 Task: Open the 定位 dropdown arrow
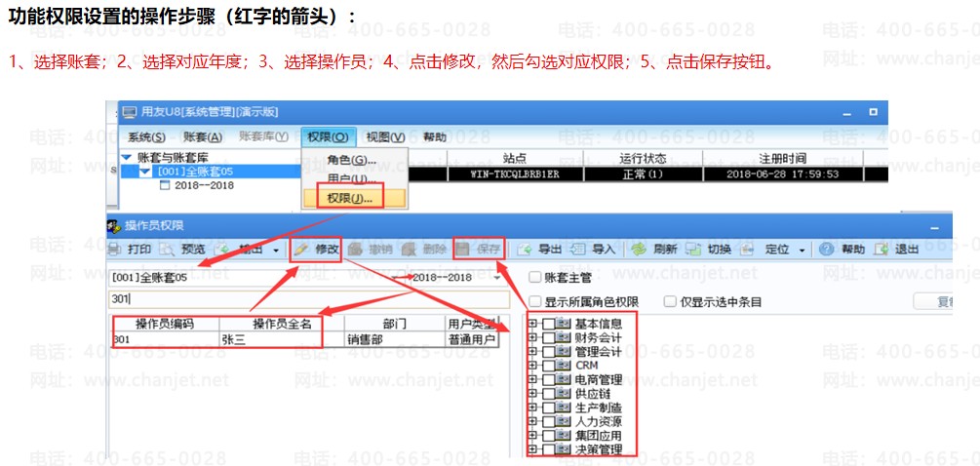coord(803,250)
